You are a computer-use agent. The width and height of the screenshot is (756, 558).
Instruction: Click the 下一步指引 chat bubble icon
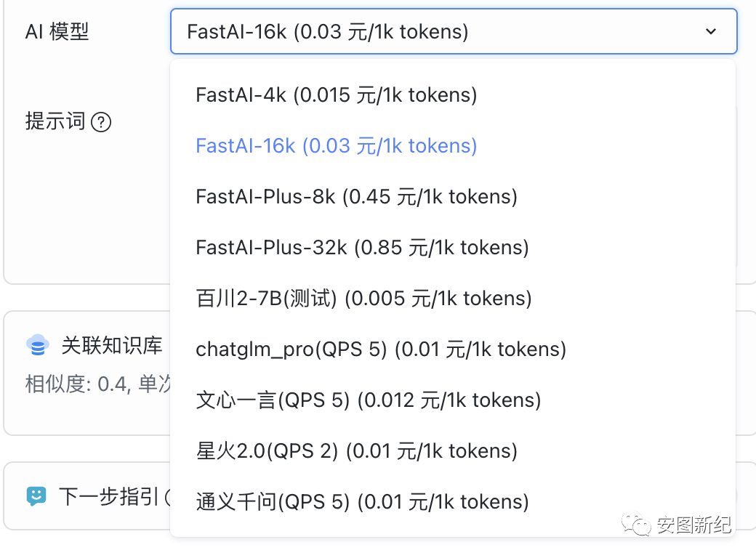[36, 496]
